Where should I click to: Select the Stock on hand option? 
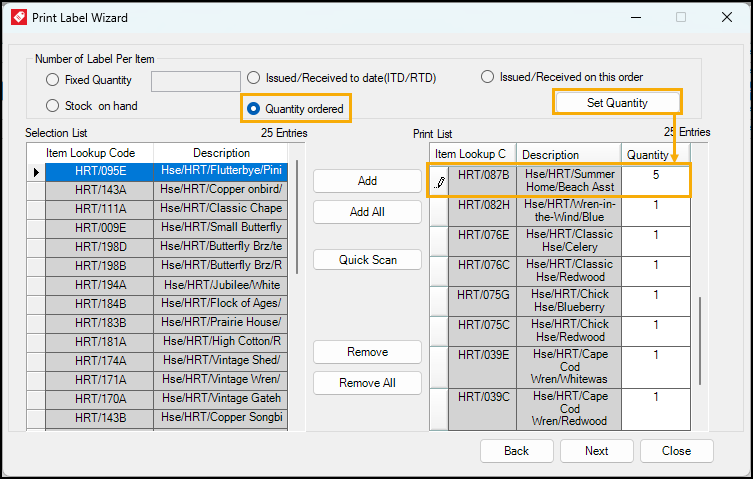[52, 106]
